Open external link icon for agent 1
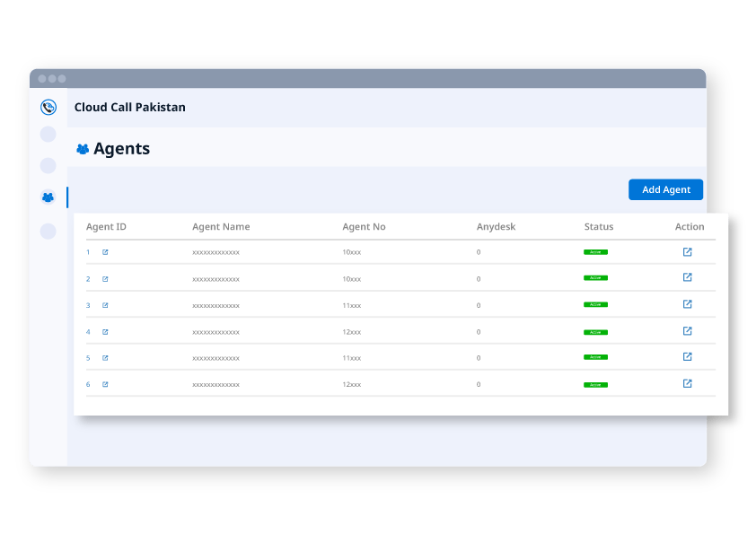Viewport: 756px width, 534px height. coord(105,252)
